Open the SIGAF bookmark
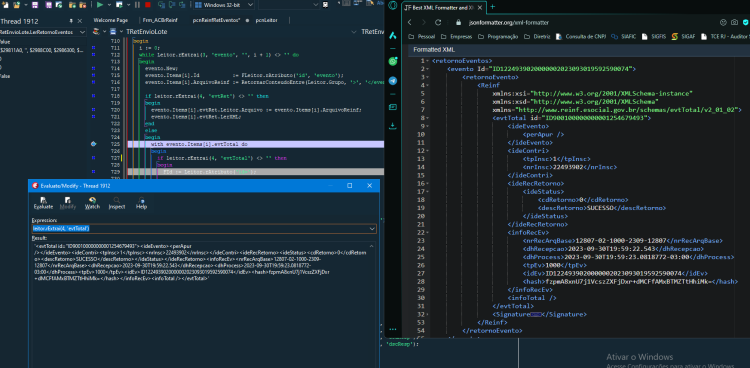 683,36
